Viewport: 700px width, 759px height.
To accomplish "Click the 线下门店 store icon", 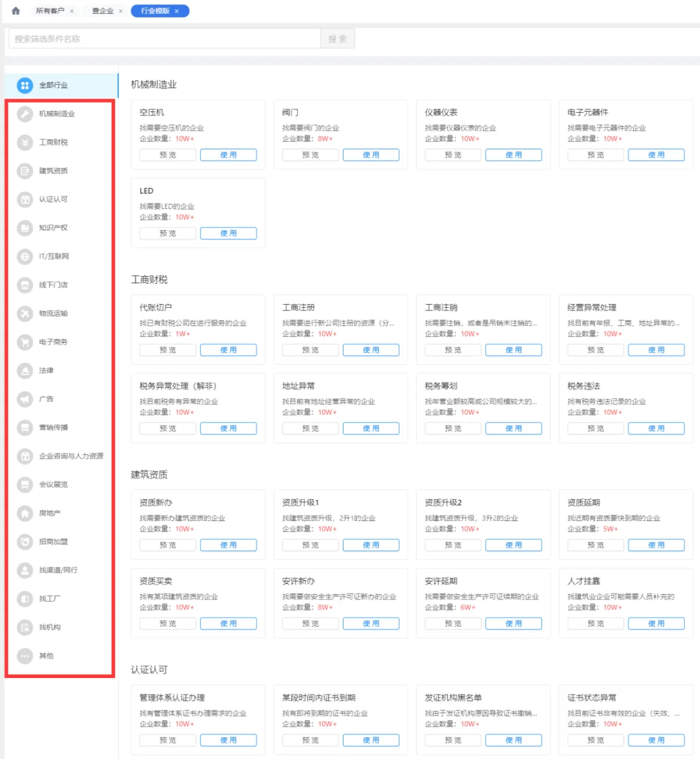I will coord(25,285).
